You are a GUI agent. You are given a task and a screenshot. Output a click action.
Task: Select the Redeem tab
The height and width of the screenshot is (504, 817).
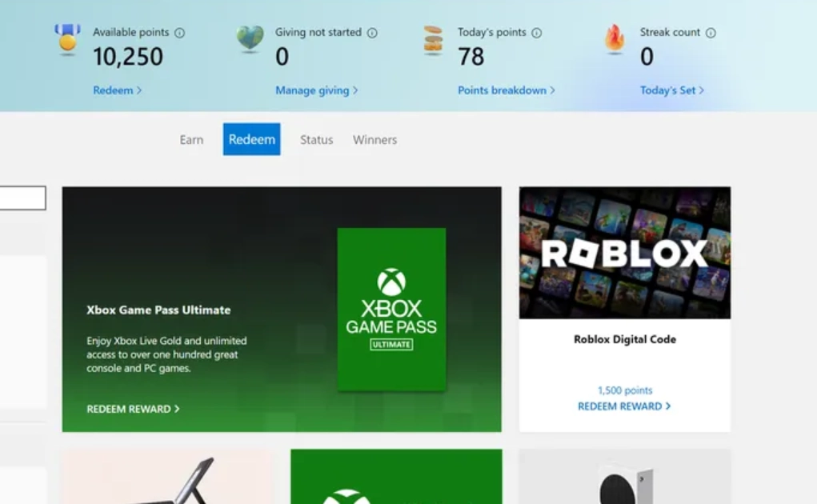252,139
